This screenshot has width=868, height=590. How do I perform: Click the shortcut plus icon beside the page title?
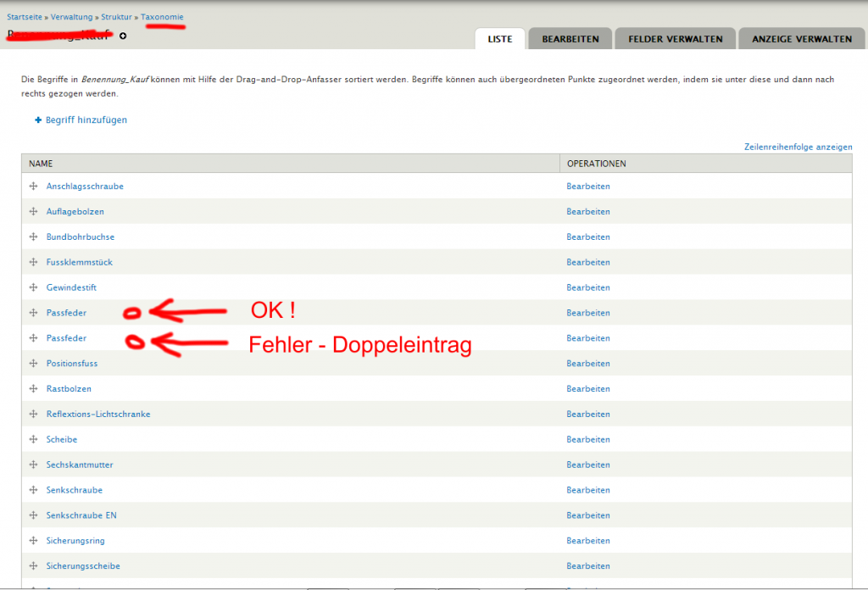pyautogui.click(x=123, y=36)
